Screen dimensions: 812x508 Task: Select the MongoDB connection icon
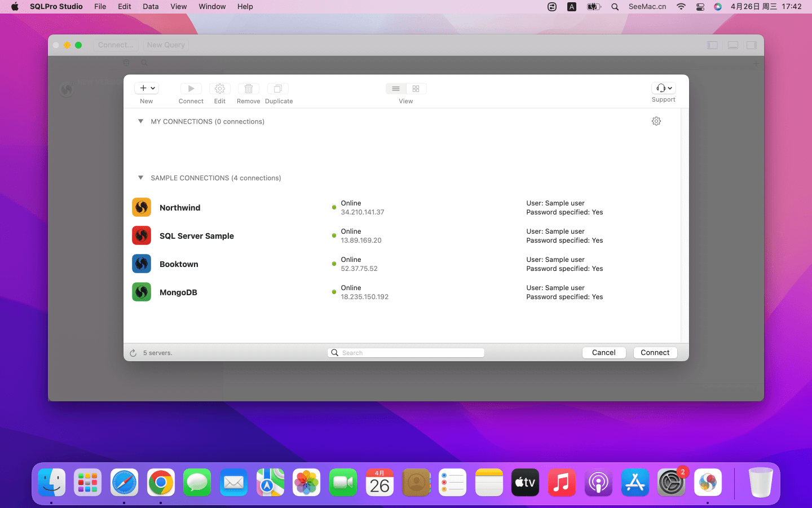point(142,292)
